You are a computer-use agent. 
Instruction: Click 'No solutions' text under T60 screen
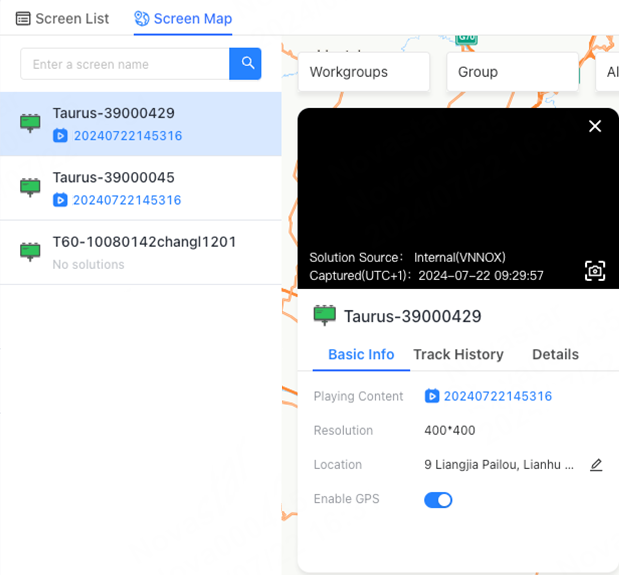click(x=88, y=264)
